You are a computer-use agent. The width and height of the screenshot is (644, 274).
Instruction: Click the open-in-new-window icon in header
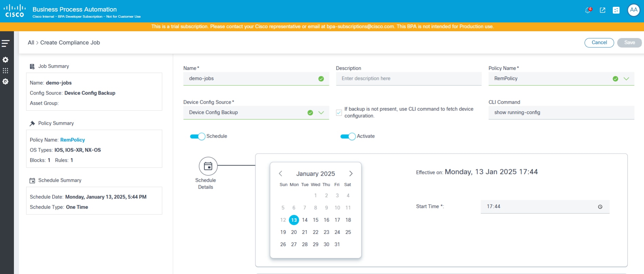(603, 10)
